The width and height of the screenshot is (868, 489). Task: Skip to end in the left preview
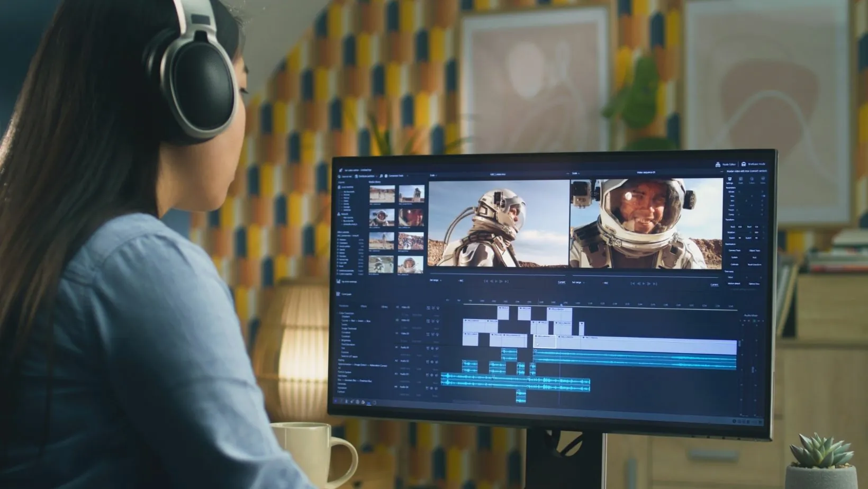click(507, 282)
